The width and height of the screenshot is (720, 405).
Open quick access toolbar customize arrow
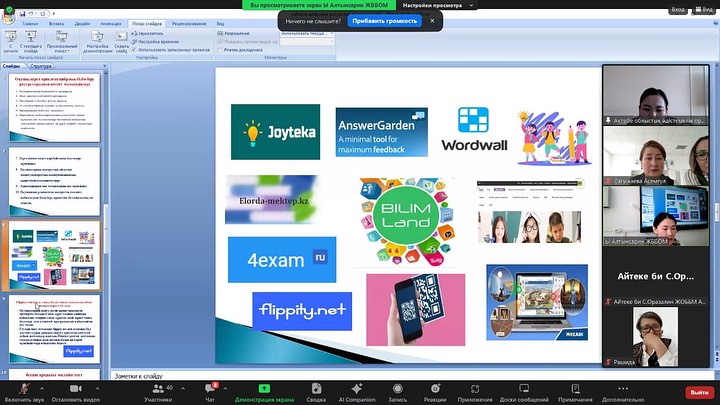54,14
